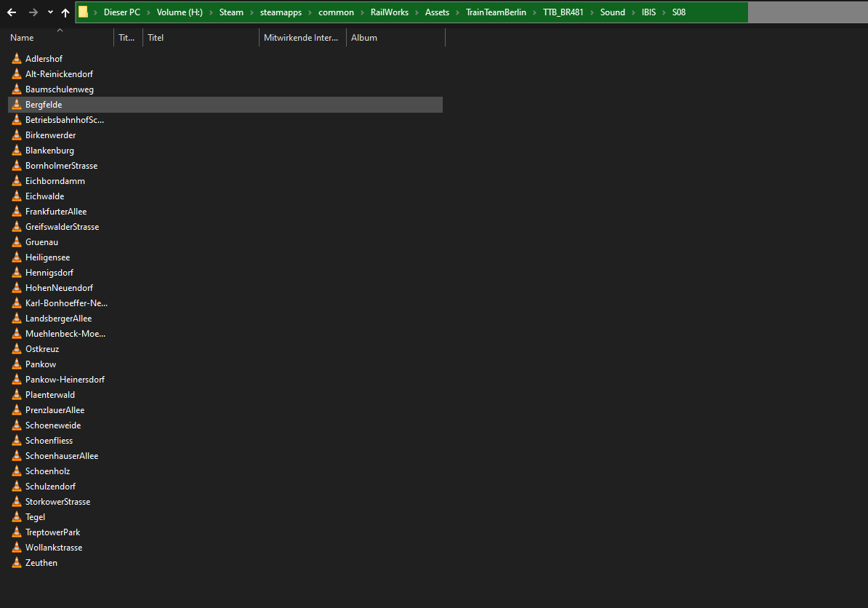The image size is (868, 608).
Task: Navigate to Volume (H:) breadcrumb
Action: click(x=180, y=12)
